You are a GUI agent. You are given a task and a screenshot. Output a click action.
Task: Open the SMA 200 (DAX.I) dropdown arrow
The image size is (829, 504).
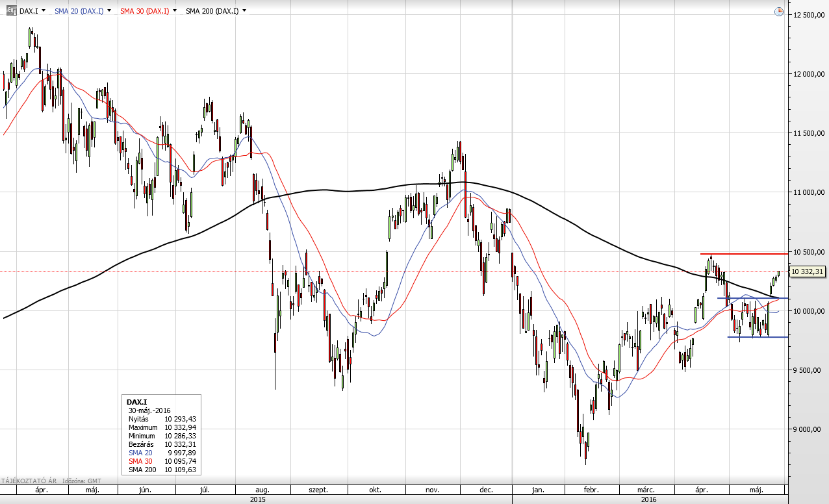click(244, 11)
